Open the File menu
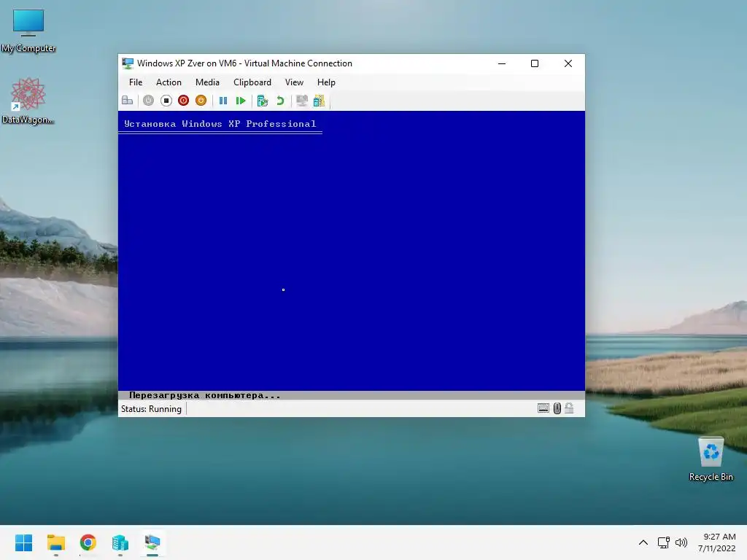The height and width of the screenshot is (560, 747). 136,82
